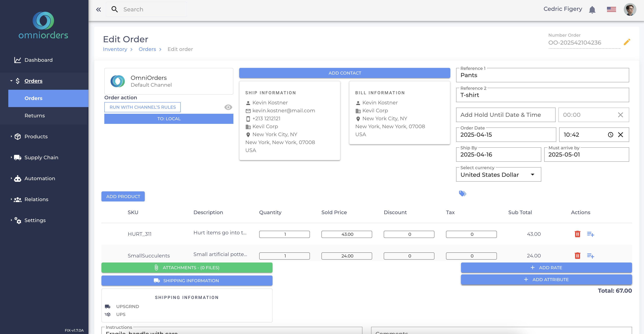Open the user profile avatar

point(630,10)
